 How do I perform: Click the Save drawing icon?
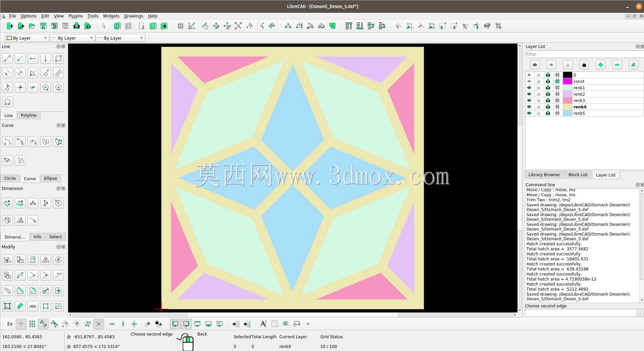pyautogui.click(x=43, y=26)
